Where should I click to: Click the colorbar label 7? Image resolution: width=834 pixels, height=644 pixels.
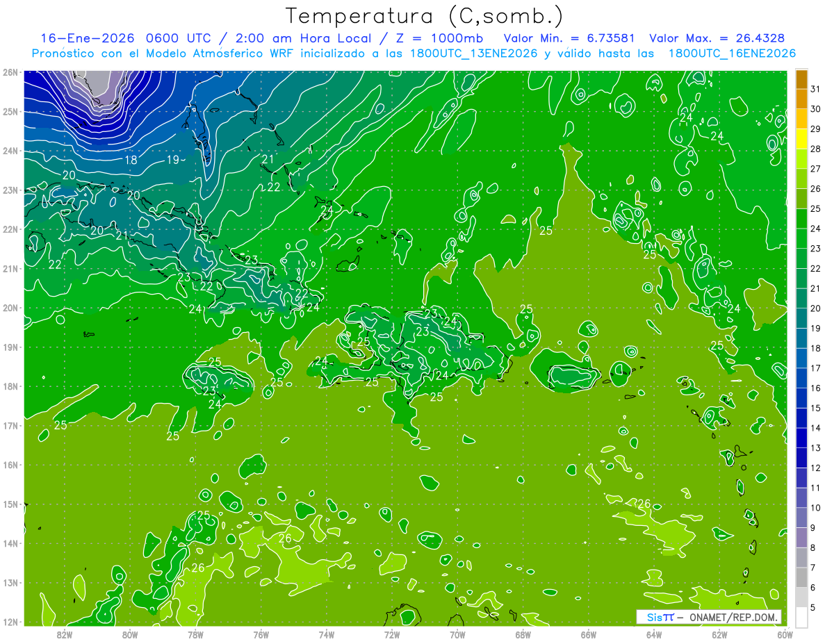(813, 568)
